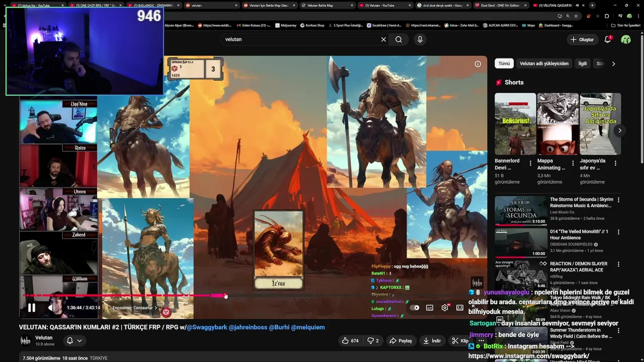
Task: Open the @jahreinboss channel mention
Action: click(x=248, y=327)
